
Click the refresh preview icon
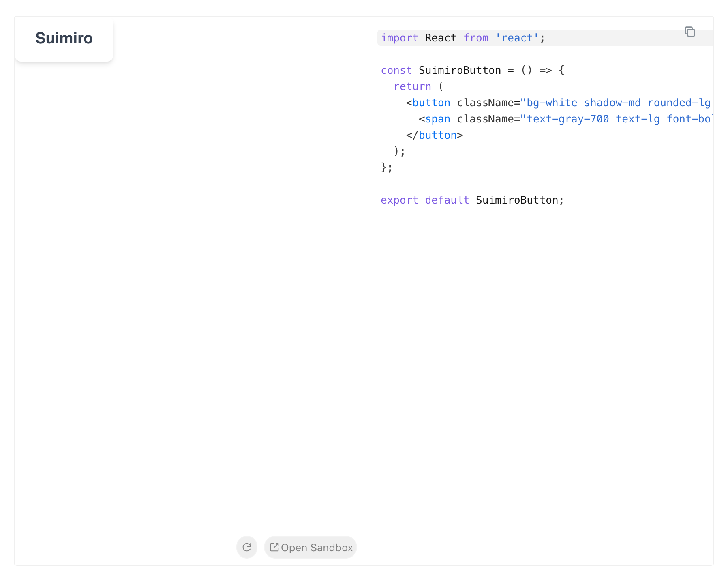(247, 547)
